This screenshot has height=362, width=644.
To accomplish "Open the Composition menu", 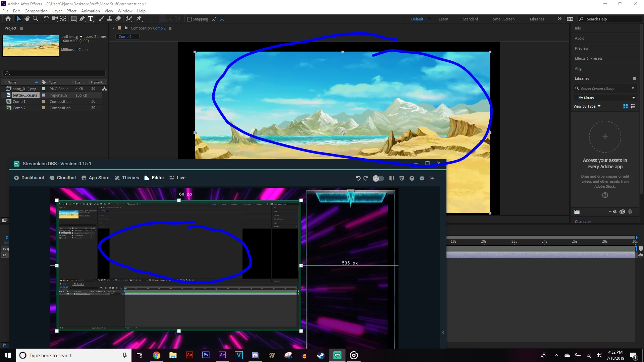I will coord(36,11).
